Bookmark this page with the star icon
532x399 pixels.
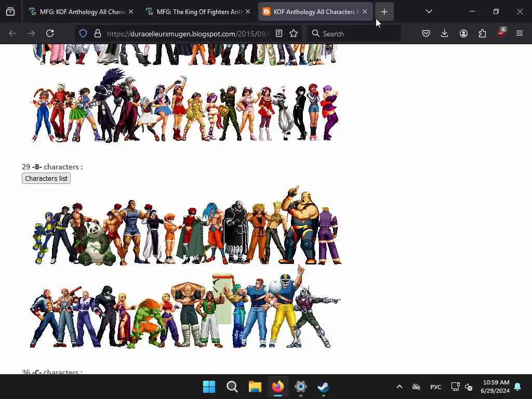pyautogui.click(x=294, y=33)
